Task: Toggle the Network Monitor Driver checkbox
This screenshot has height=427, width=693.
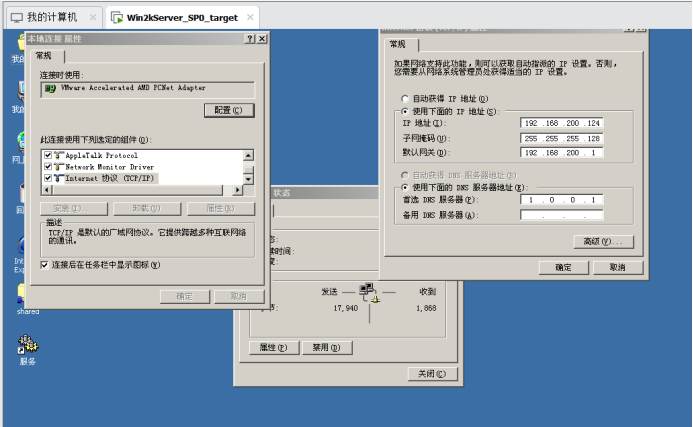Action: point(48,167)
